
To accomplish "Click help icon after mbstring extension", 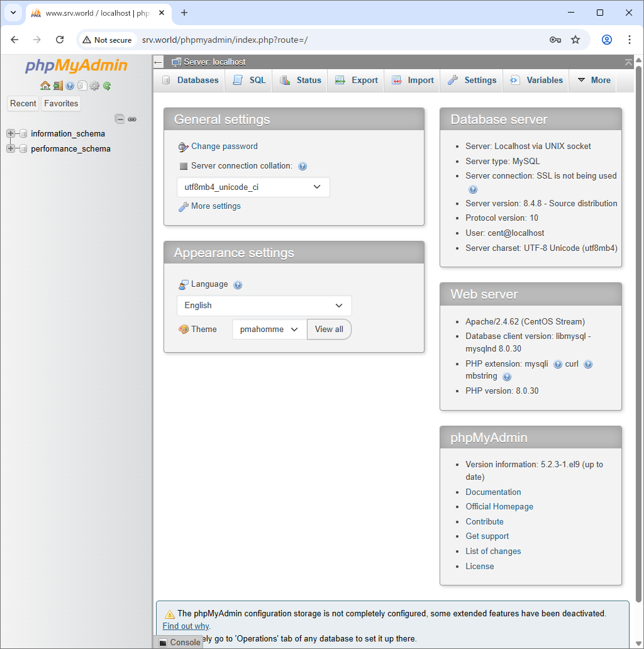I will pyautogui.click(x=507, y=377).
